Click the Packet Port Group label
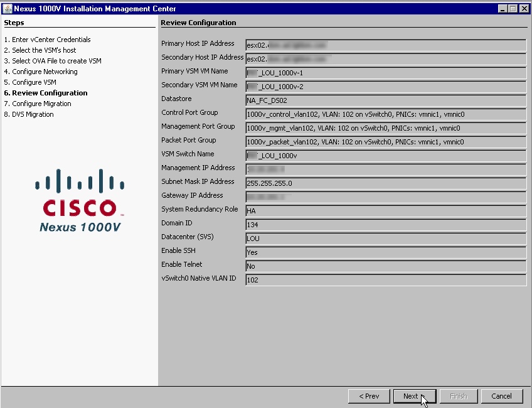The image size is (532, 408). click(x=189, y=140)
